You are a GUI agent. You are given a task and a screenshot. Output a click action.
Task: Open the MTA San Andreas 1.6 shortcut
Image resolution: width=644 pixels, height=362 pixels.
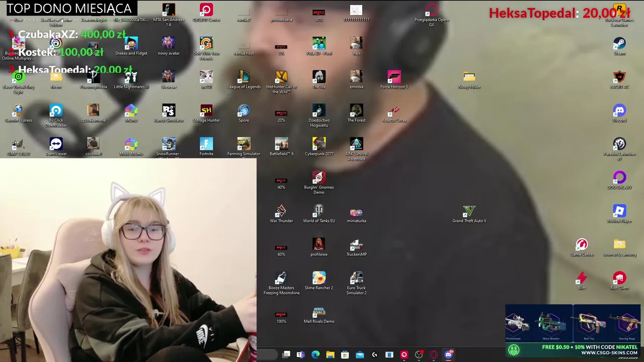169,15
